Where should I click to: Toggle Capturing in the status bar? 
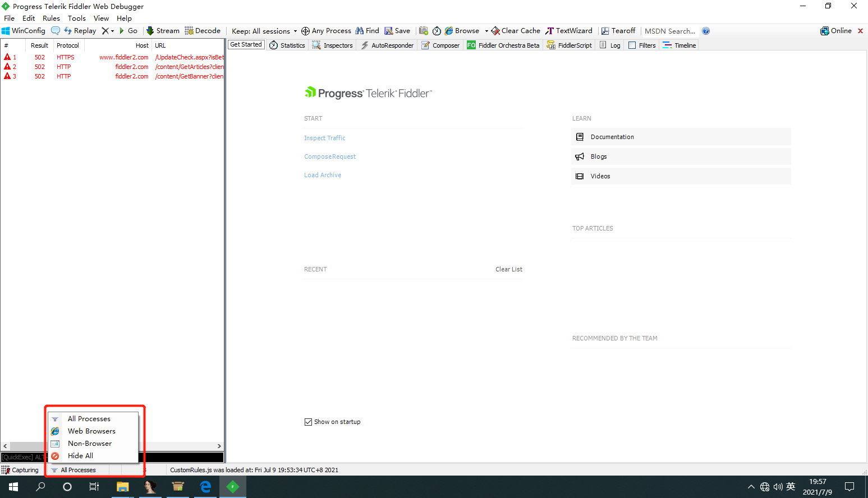[20, 470]
